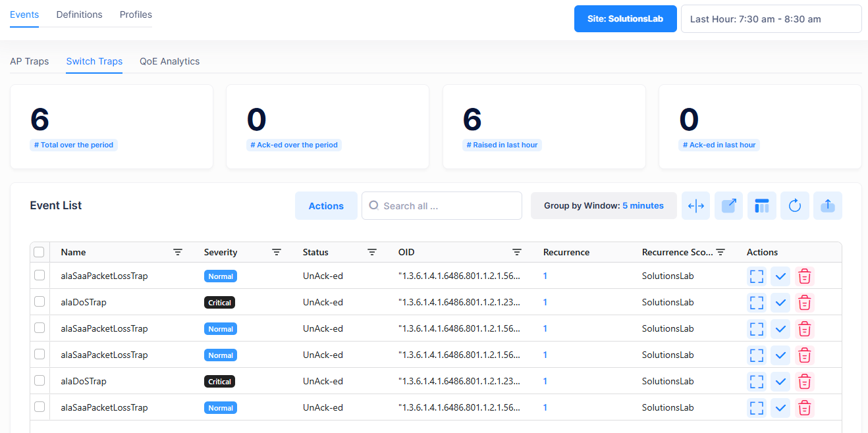Refresh the Event List

(795, 206)
